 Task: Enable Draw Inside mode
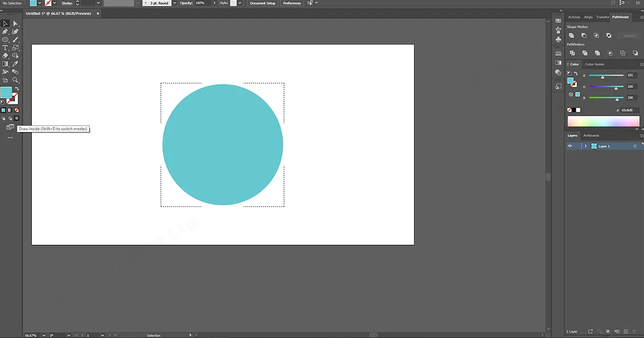(x=17, y=118)
